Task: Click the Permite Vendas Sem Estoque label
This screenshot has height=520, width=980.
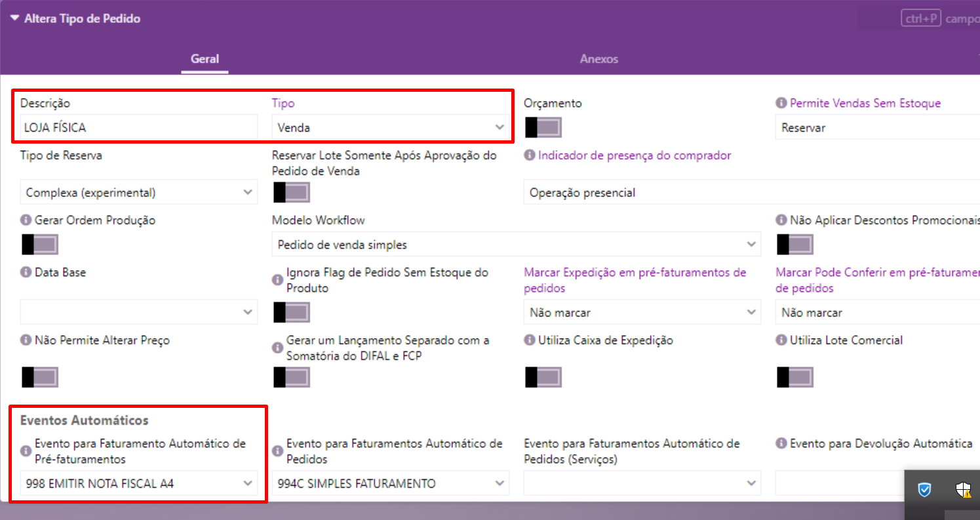Action: pos(865,103)
